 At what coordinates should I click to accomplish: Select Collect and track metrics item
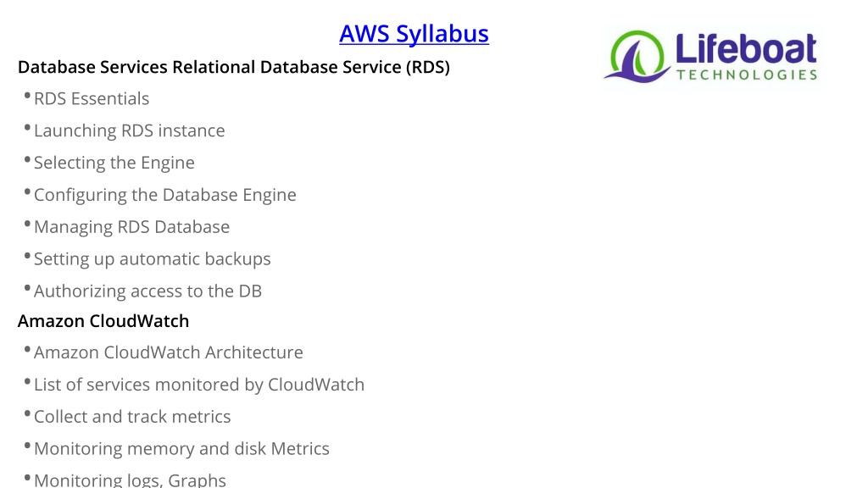coord(132,417)
